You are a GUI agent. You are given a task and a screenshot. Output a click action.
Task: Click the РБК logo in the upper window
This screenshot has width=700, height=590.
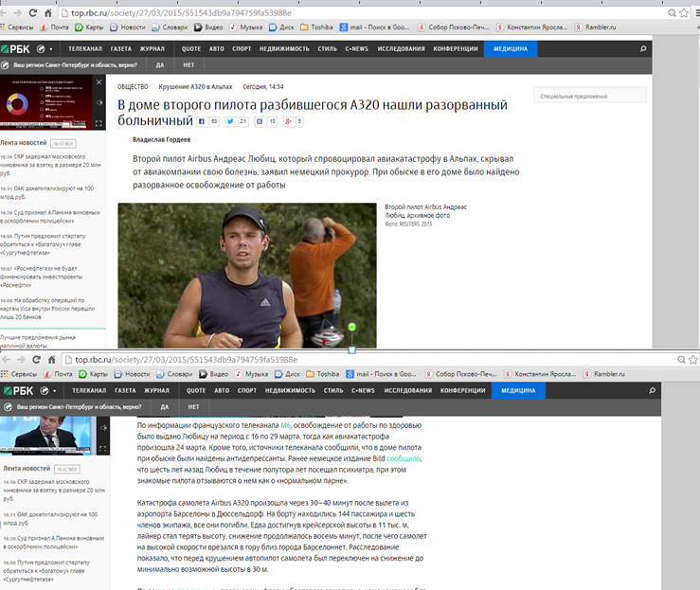tap(16, 49)
